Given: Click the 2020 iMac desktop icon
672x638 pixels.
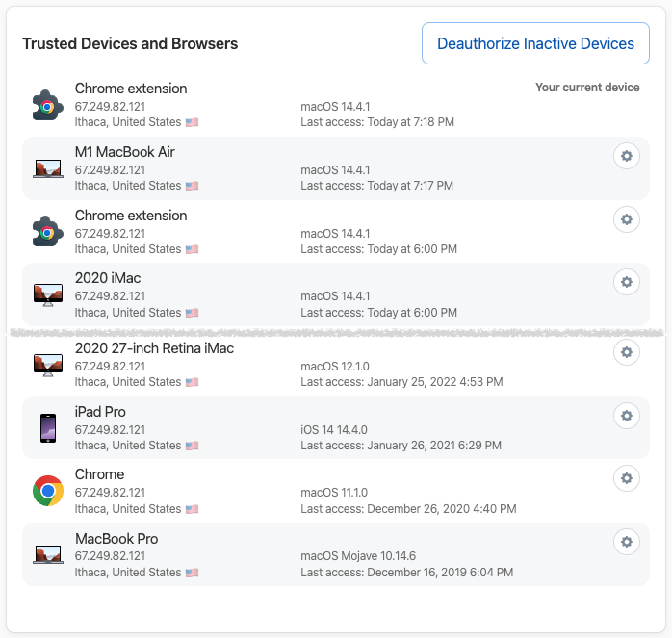Looking at the screenshot, I should [48, 294].
